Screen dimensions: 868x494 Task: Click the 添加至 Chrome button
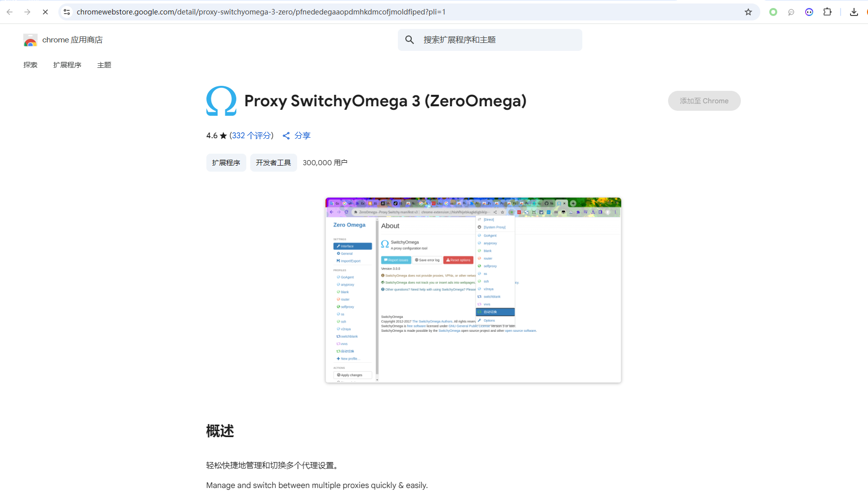(x=704, y=101)
